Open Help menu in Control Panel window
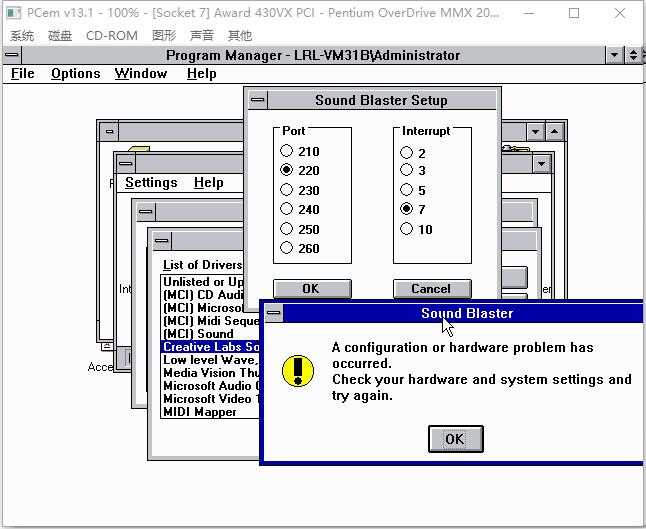Image resolution: width=646 pixels, height=529 pixels. [208, 183]
